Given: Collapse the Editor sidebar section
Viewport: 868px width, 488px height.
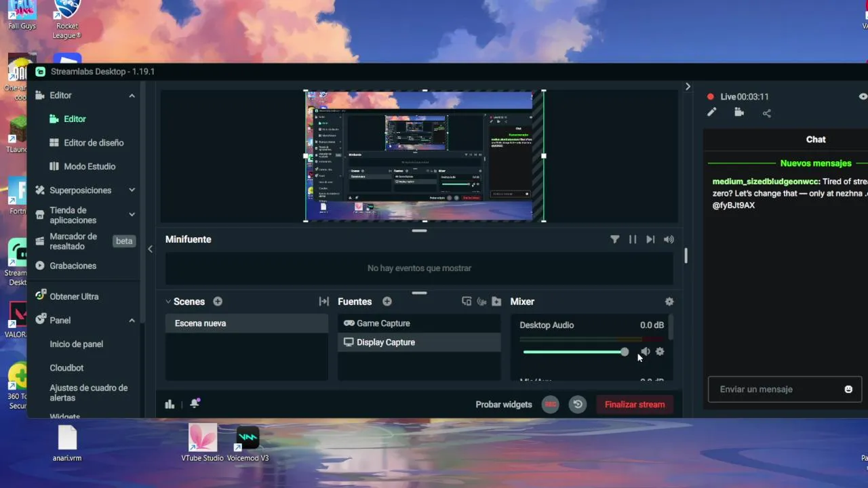Looking at the screenshot, I should (x=132, y=96).
